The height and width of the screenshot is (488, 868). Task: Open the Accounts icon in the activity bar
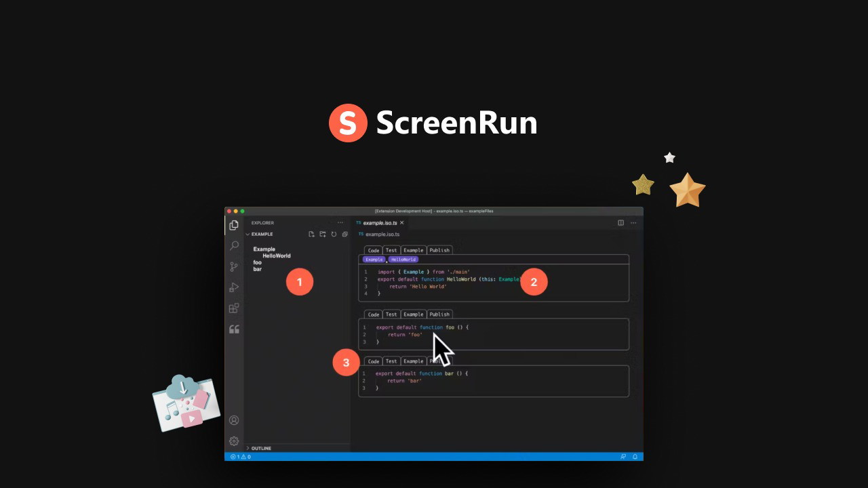point(234,420)
